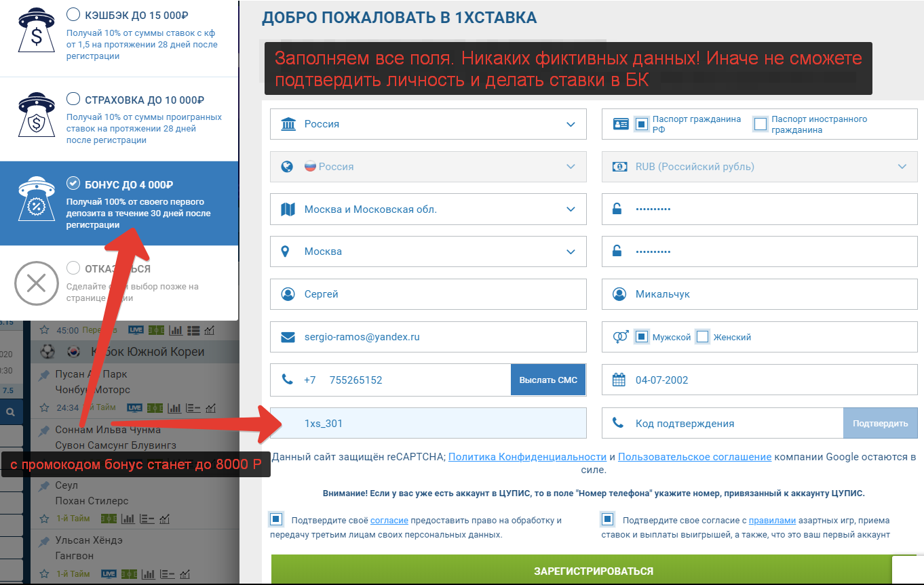924x585 pixels.
Task: Click the first name field containing Сергей
Action: pos(428,294)
